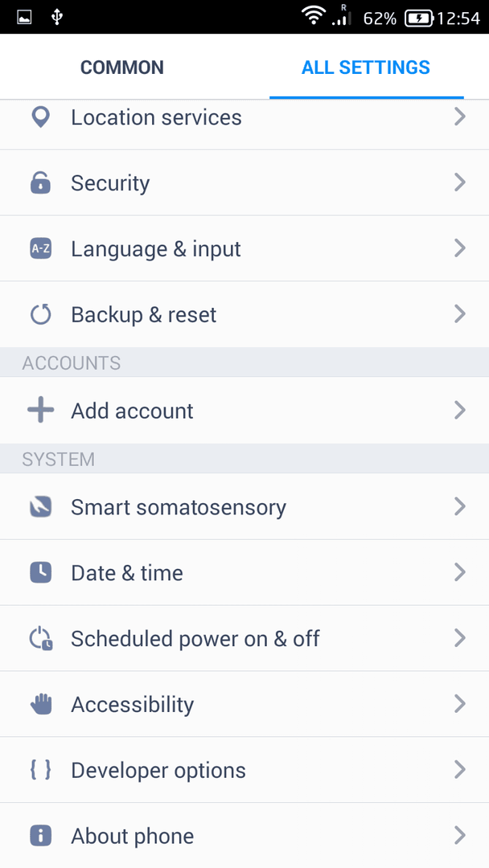
Task: Tap the Scheduled power on & off icon
Action: point(41,638)
